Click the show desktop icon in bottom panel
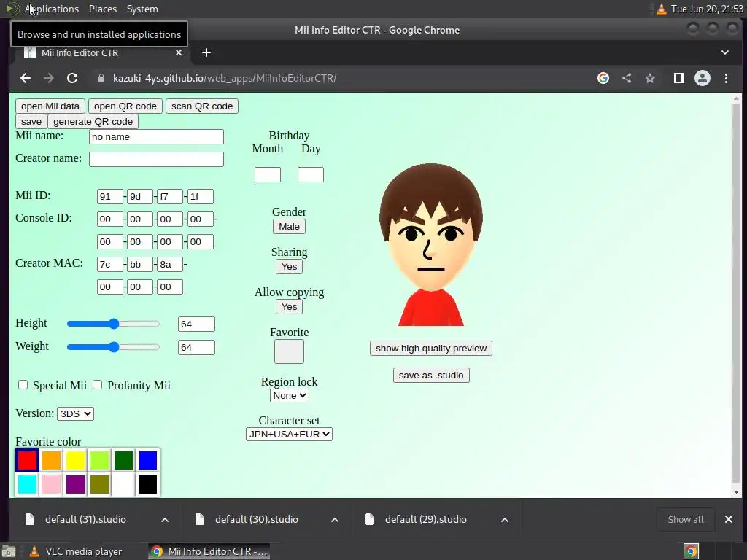The width and height of the screenshot is (747, 560). pos(9,551)
